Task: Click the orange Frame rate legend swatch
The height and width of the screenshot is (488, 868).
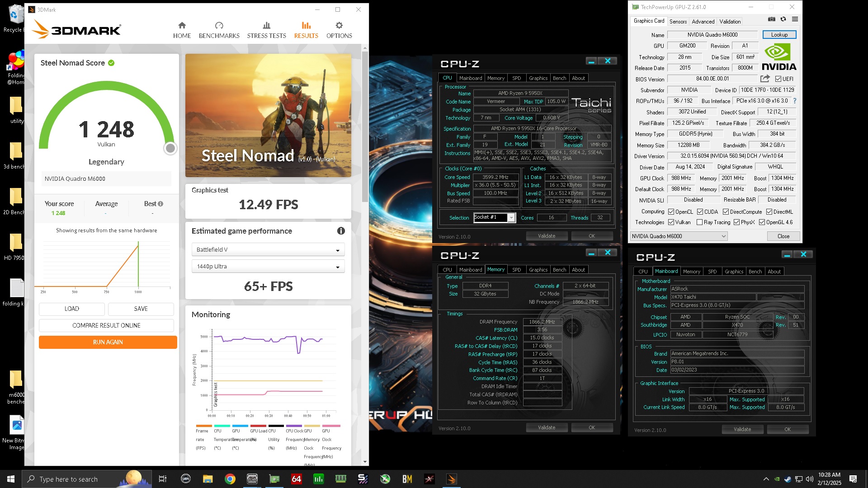Action: tap(204, 426)
